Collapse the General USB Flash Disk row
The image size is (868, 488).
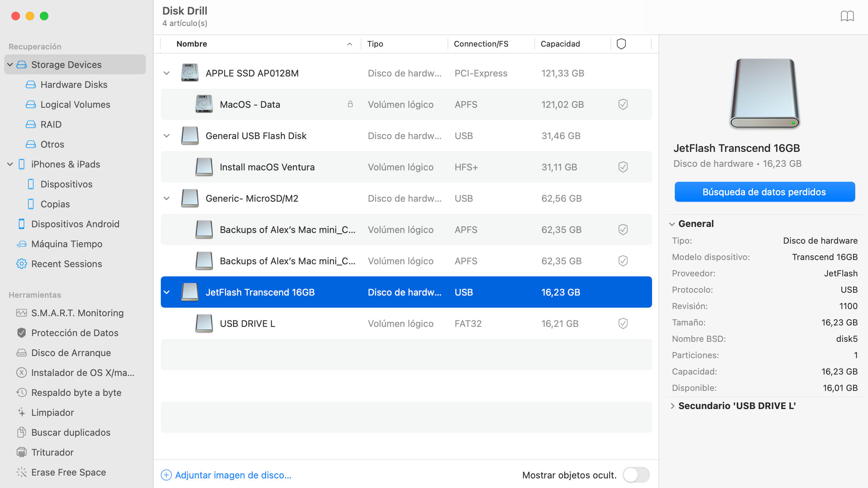pos(166,136)
